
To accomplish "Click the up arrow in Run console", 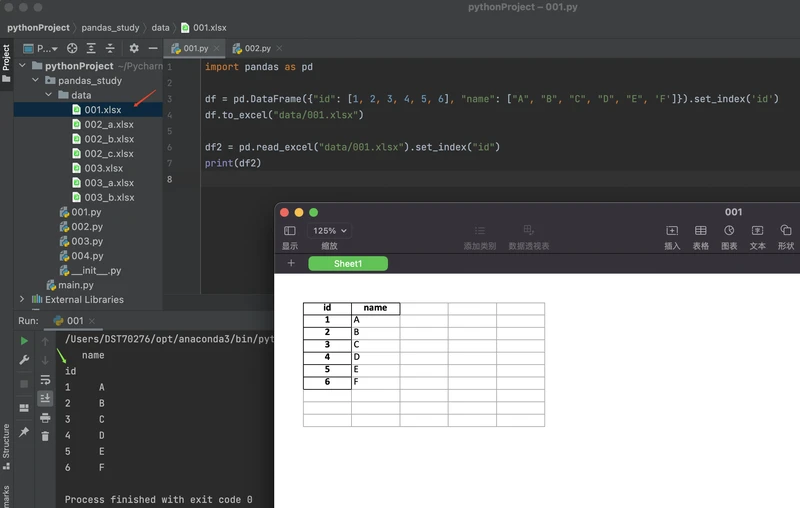I will [x=45, y=341].
